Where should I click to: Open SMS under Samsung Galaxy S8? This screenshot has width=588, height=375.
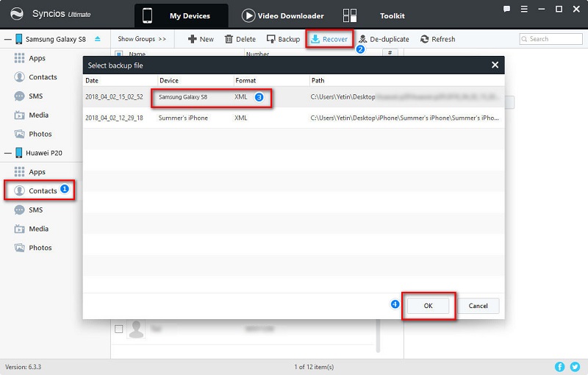click(x=29, y=96)
